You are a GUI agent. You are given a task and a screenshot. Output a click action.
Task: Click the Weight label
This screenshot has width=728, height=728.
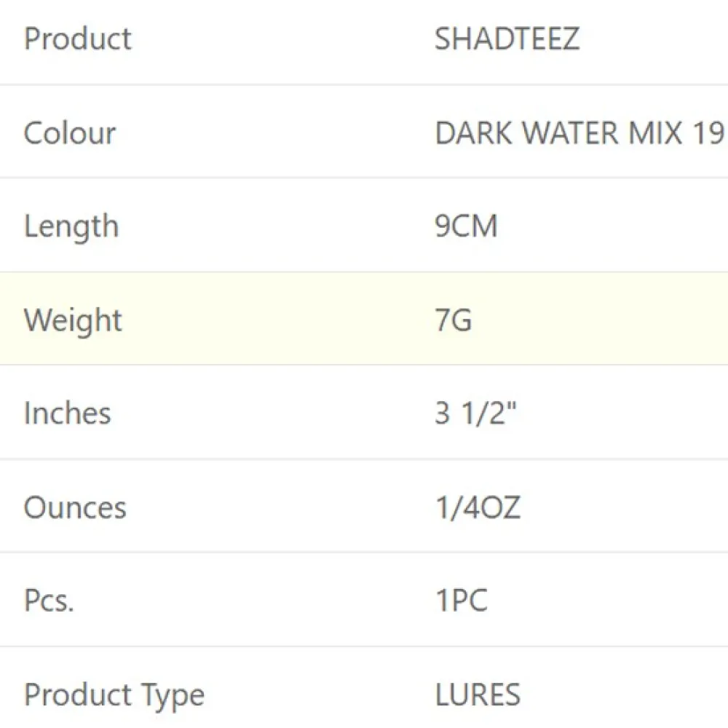[x=74, y=320]
